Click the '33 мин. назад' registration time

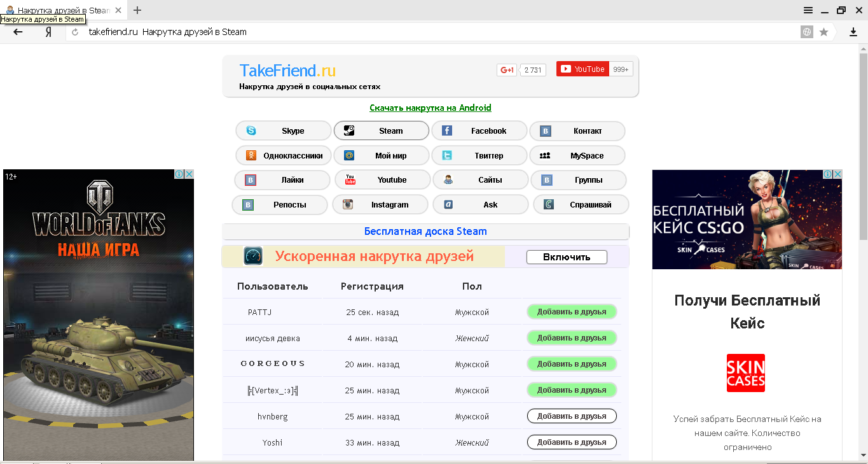click(x=373, y=443)
